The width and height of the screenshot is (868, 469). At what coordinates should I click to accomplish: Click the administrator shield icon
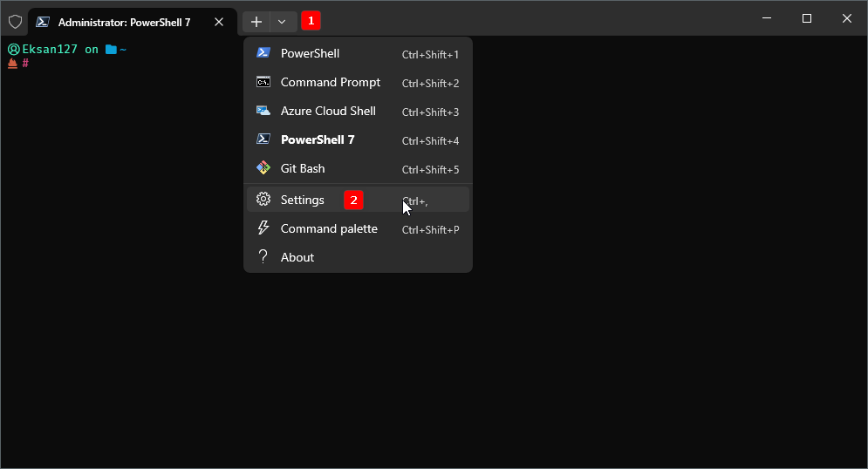tap(15, 22)
